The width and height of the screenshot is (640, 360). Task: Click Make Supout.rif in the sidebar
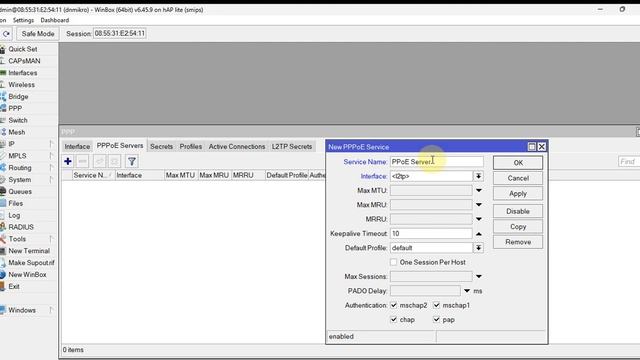(31, 262)
